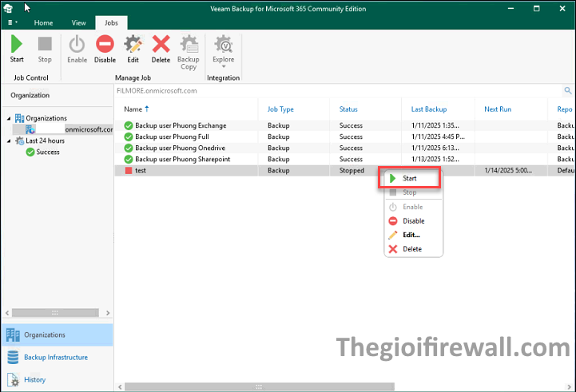Collapse the Organizations tree node

pos(9,118)
